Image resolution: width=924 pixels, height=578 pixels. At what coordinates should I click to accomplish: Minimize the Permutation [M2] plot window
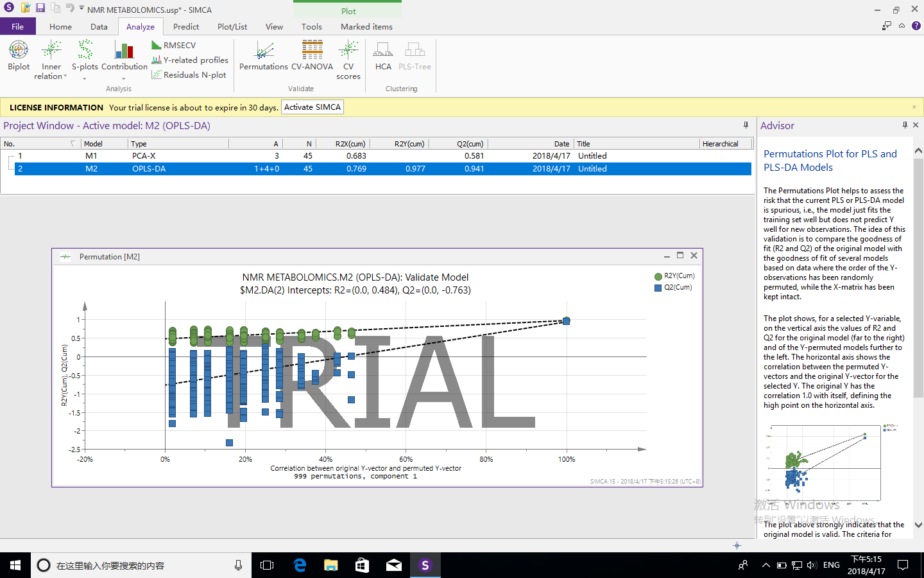click(667, 256)
